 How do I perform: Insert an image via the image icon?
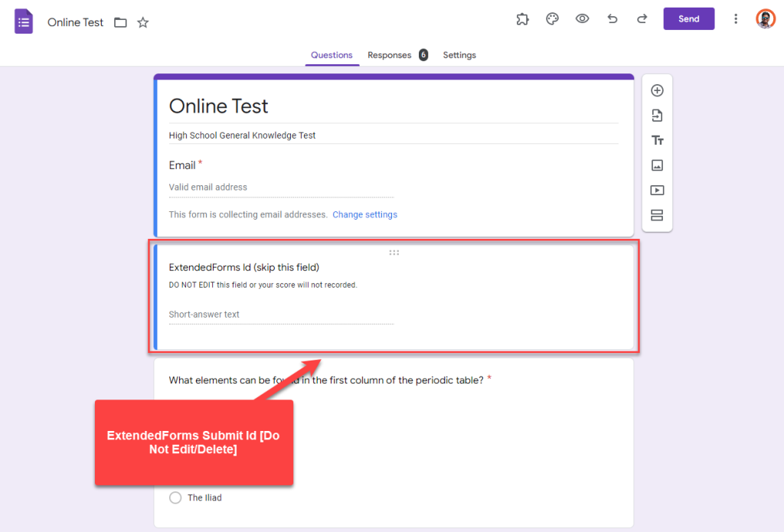(657, 165)
